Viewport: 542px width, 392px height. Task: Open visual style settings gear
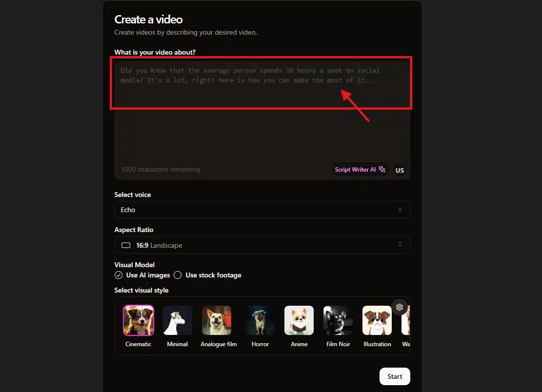click(x=400, y=307)
